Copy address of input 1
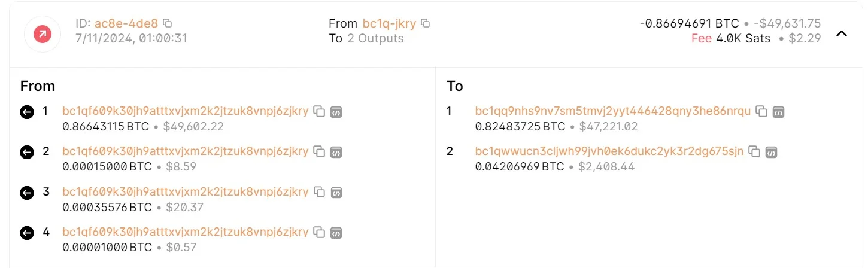 point(320,111)
